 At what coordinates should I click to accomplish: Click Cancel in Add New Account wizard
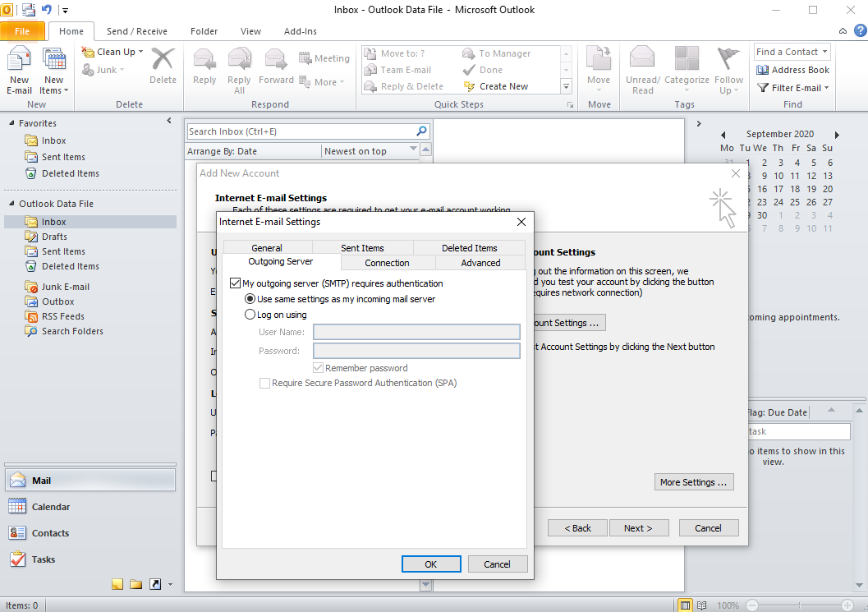(709, 528)
